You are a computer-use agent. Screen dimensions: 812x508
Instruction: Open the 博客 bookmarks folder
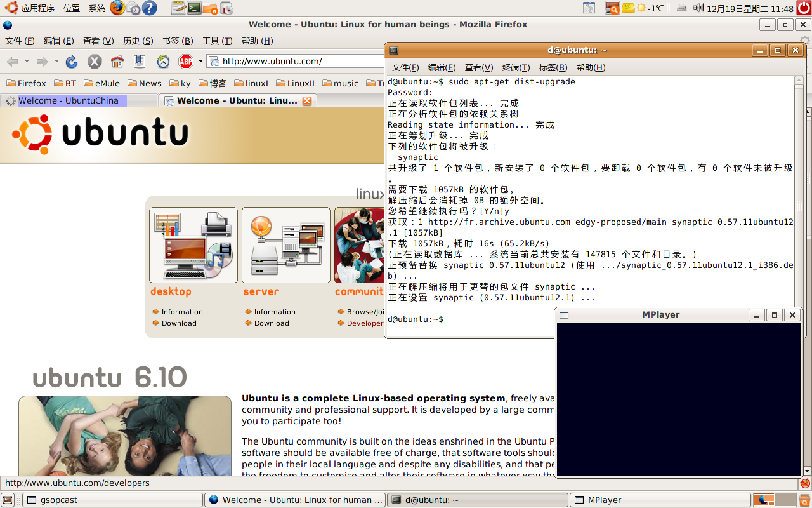click(213, 83)
